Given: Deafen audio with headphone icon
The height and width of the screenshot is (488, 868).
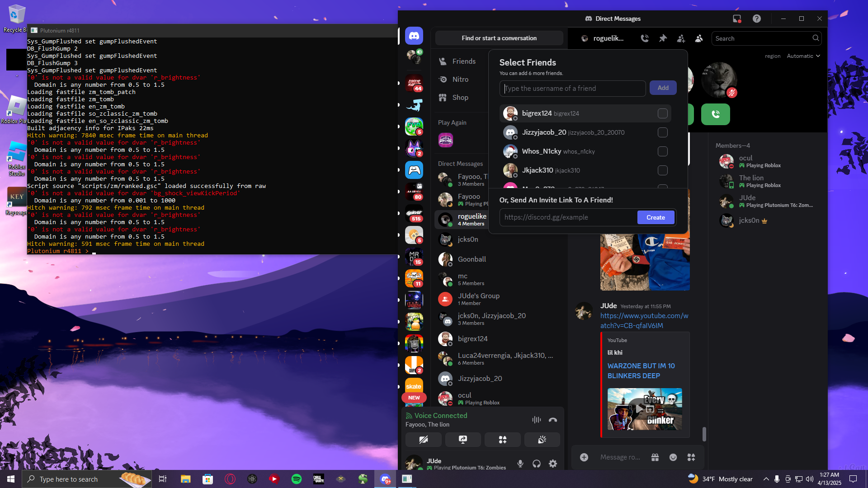Looking at the screenshot, I should [x=537, y=464].
